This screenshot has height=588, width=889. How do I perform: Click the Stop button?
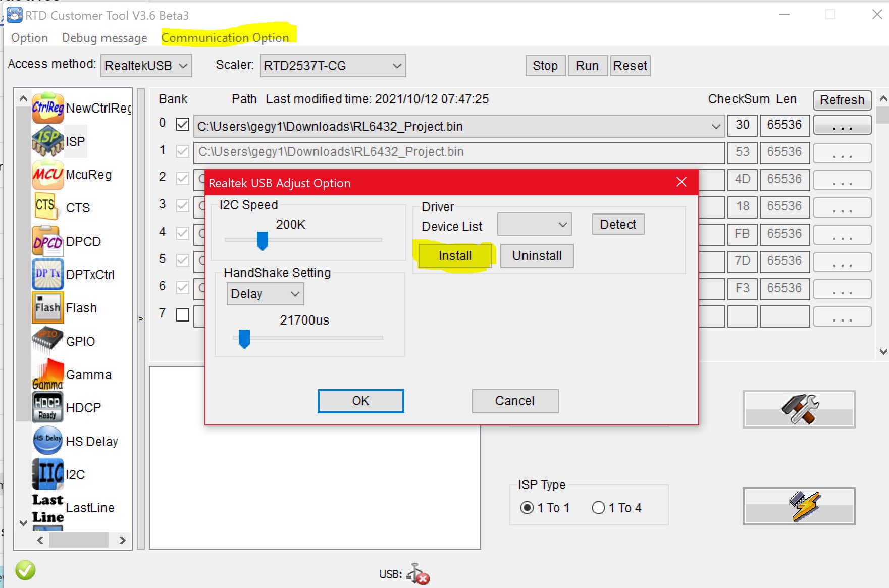pos(545,66)
